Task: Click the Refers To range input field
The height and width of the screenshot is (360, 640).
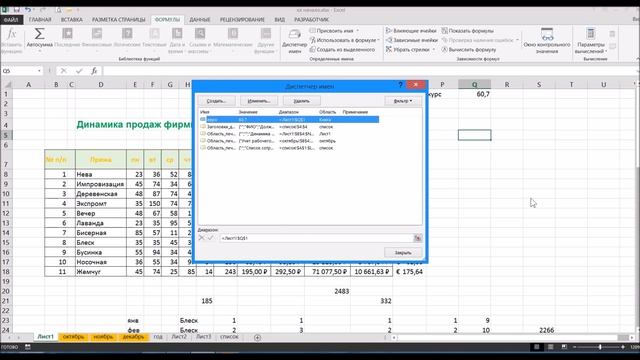Action: (x=316, y=238)
